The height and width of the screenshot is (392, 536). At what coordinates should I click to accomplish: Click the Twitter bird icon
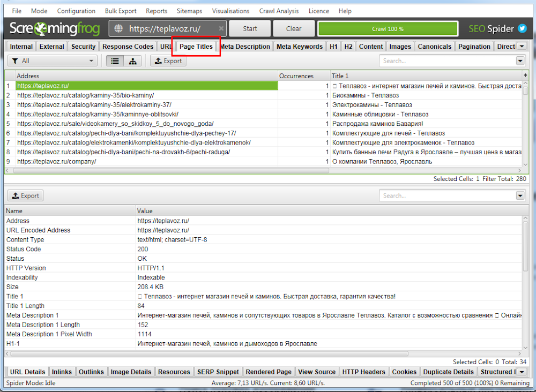(522, 29)
